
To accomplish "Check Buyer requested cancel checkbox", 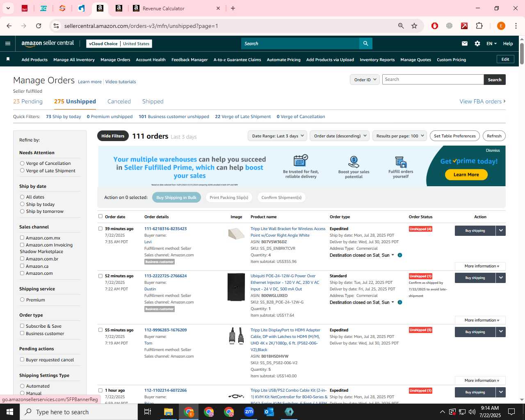I will coord(22,359).
